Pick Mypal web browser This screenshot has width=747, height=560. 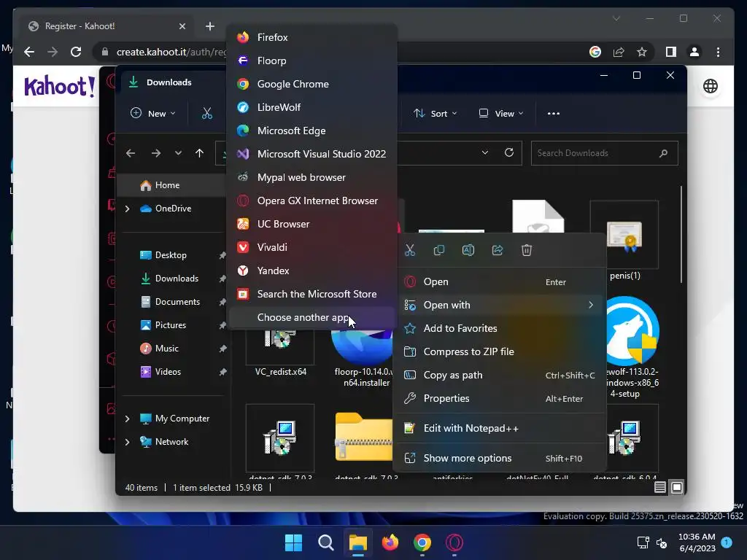[312, 177]
